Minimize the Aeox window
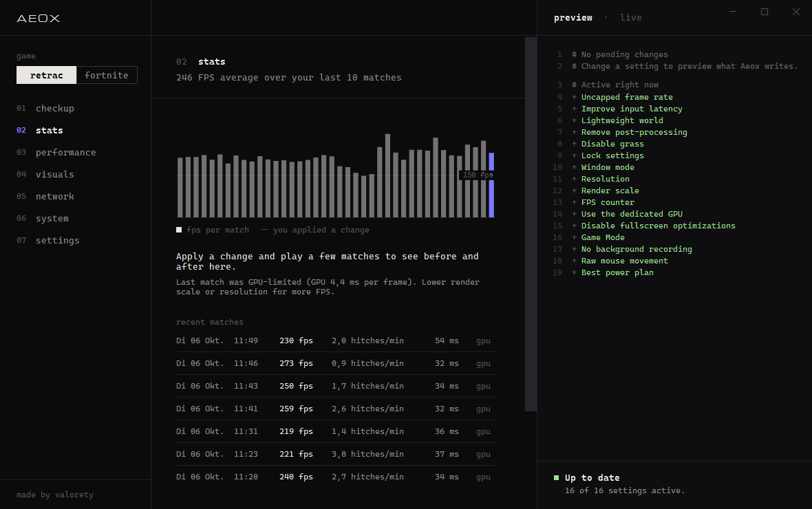Image resolution: width=812 pixels, height=509 pixels. click(x=733, y=12)
